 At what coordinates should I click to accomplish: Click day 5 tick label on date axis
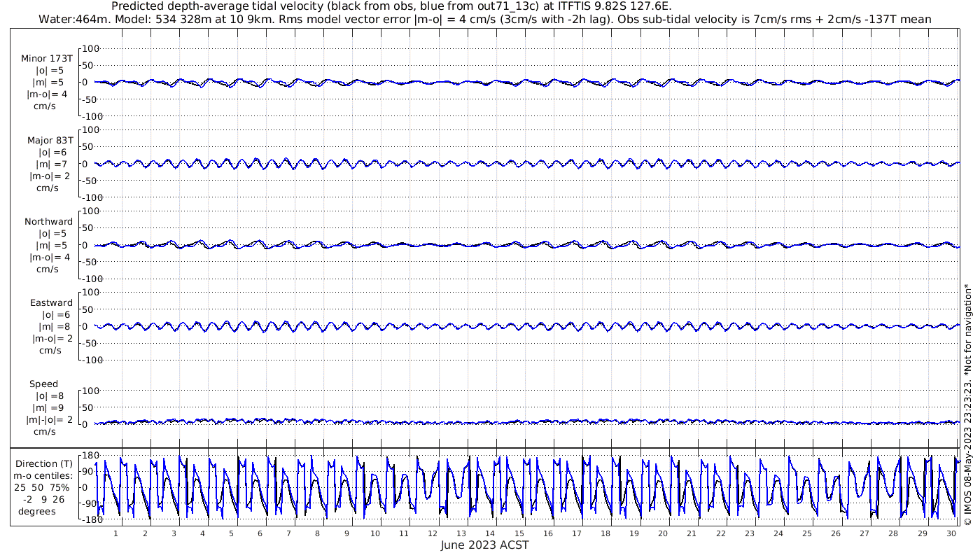pyautogui.click(x=231, y=533)
